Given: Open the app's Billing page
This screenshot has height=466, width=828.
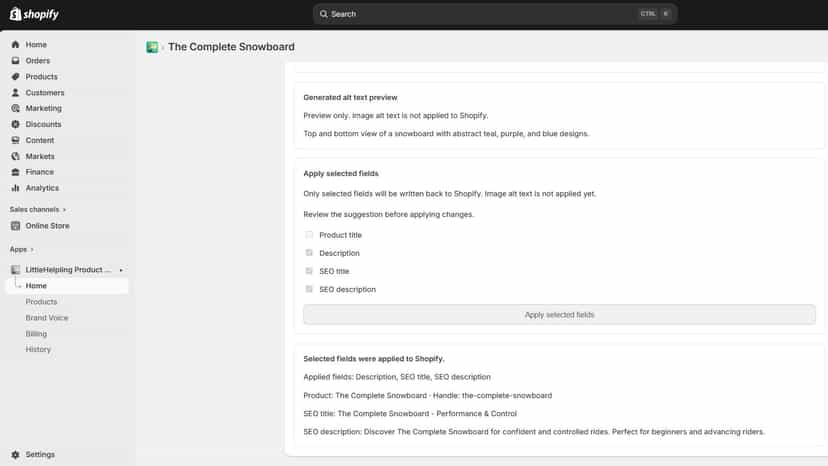Looking at the screenshot, I should [36, 334].
